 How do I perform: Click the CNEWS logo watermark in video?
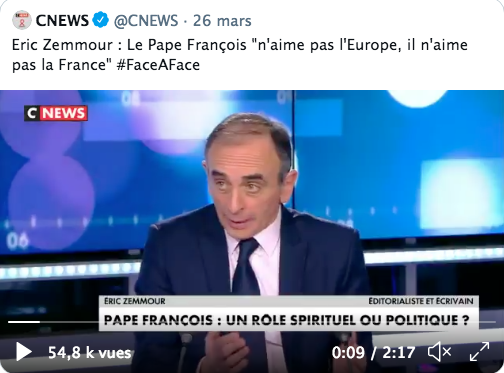[56, 113]
